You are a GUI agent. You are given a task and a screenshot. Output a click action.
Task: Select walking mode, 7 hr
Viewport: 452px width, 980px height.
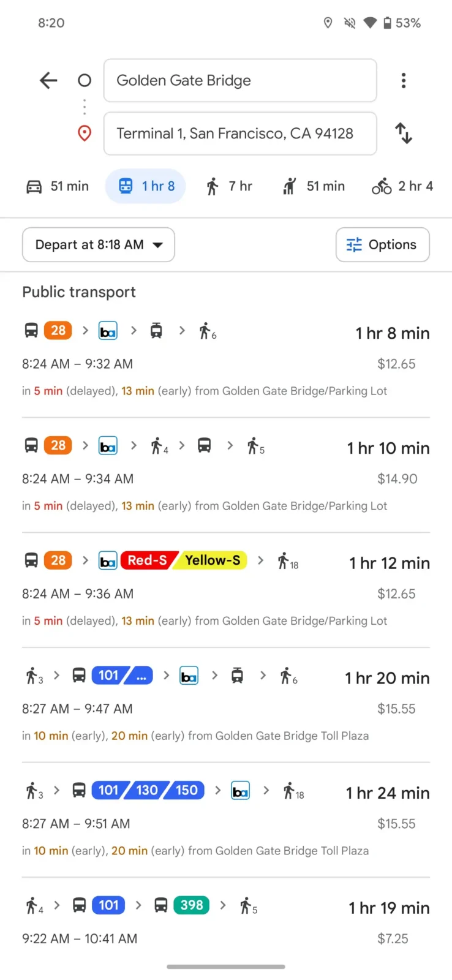229,186
